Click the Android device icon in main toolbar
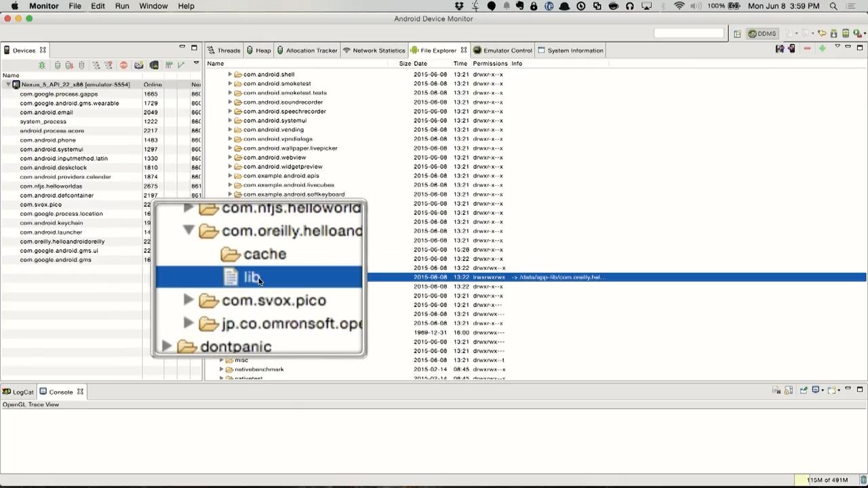 846,33
